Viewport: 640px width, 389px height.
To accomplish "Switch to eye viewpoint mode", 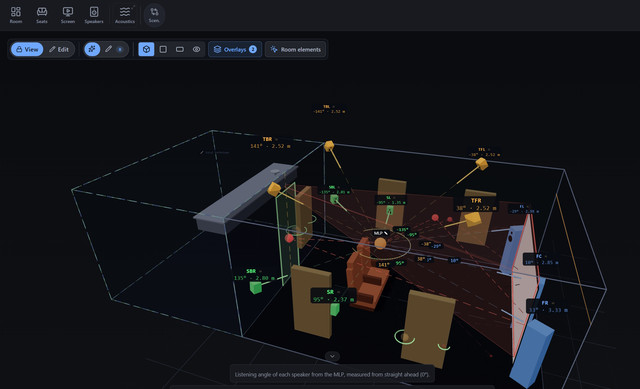I will (x=196, y=49).
